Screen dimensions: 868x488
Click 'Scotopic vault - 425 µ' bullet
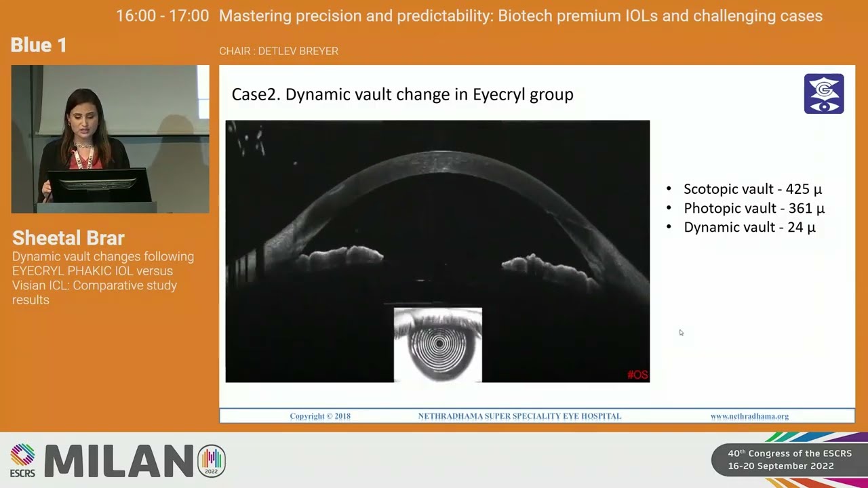(x=753, y=189)
